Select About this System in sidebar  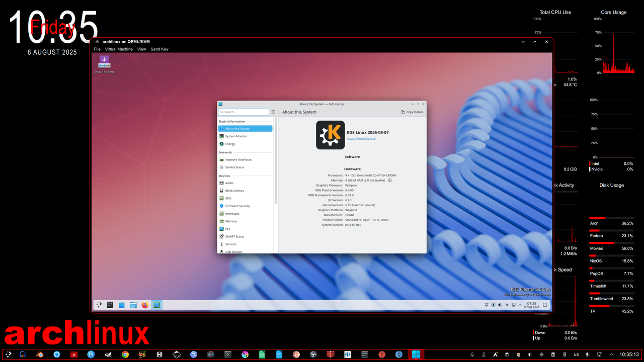click(x=246, y=129)
